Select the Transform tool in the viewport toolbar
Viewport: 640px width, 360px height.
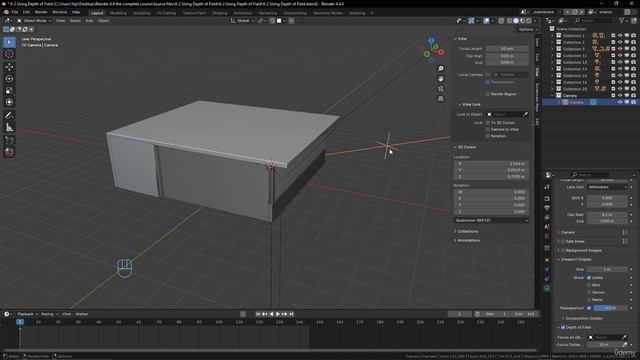[9, 102]
